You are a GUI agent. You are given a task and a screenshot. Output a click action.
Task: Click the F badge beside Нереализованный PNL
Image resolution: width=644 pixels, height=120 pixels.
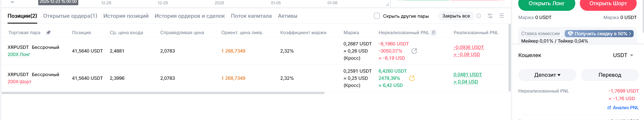click(434, 33)
